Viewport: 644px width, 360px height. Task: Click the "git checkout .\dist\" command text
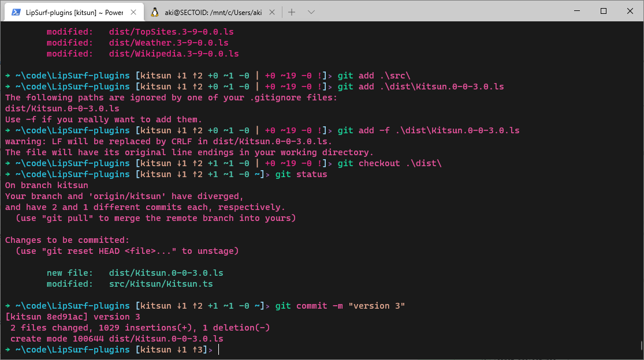point(389,163)
